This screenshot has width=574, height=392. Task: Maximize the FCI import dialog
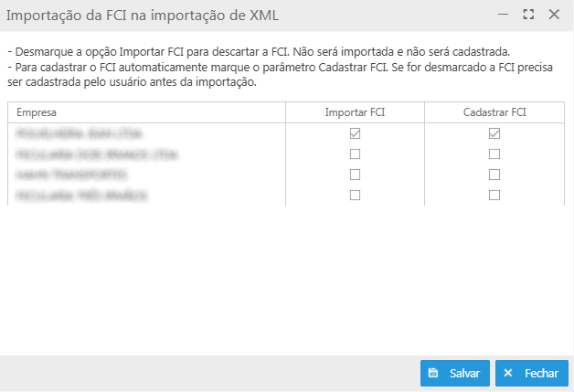coord(528,15)
